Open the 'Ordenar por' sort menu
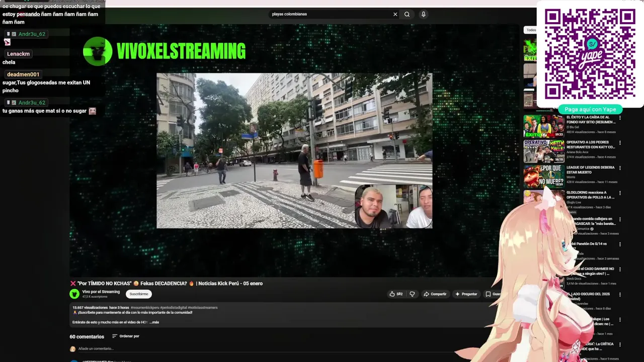 click(125, 336)
